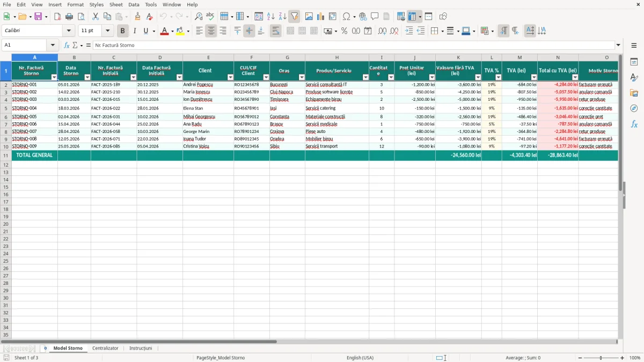Insert a Pivot Table icon
Viewport: 644px width, 362px height.
333,17
